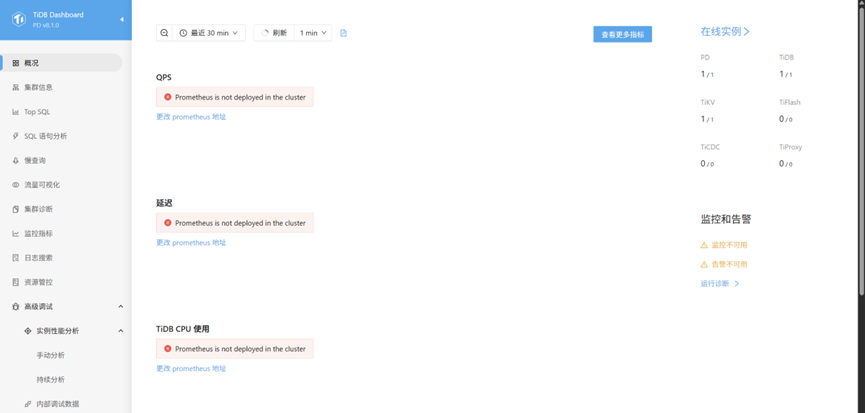This screenshot has width=865, height=413.
Task: Click the 慢查询 bell icon
Action: pyautogui.click(x=15, y=160)
